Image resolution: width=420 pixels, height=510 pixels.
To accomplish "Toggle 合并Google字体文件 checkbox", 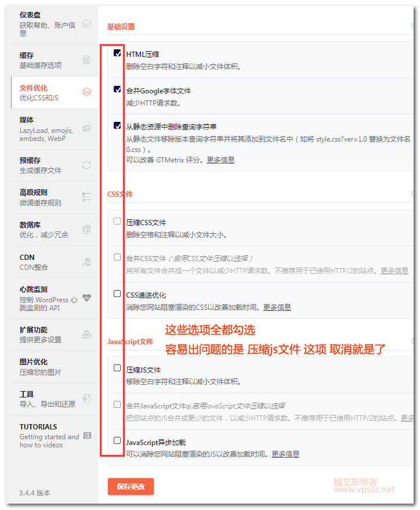I will [x=117, y=89].
